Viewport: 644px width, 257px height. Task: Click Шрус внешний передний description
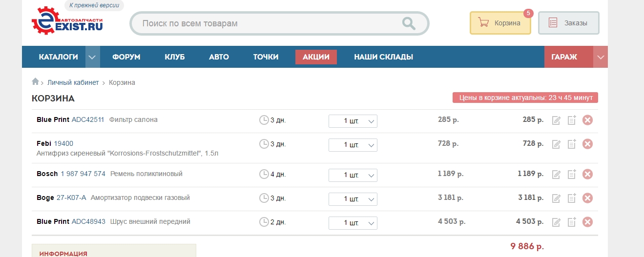point(150,221)
